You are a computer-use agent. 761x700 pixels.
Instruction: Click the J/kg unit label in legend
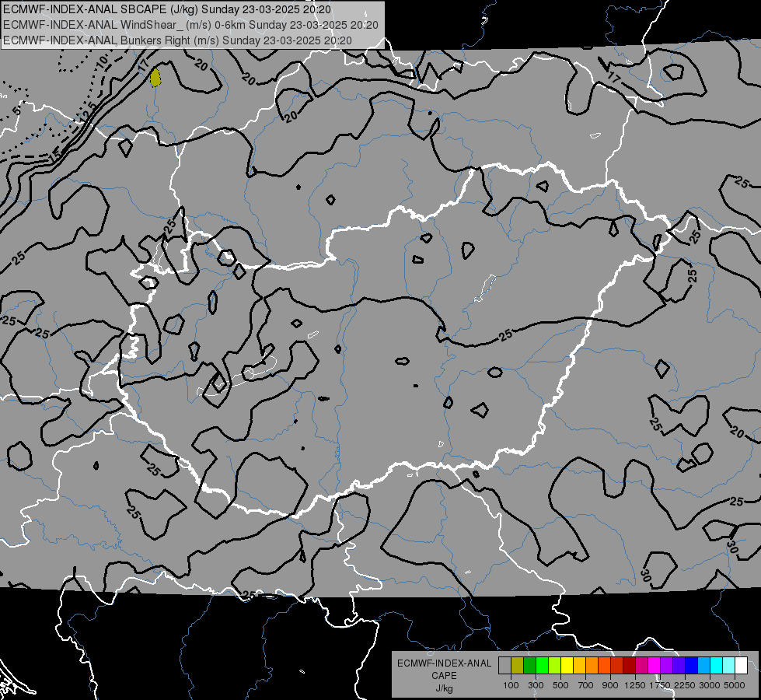[444, 688]
